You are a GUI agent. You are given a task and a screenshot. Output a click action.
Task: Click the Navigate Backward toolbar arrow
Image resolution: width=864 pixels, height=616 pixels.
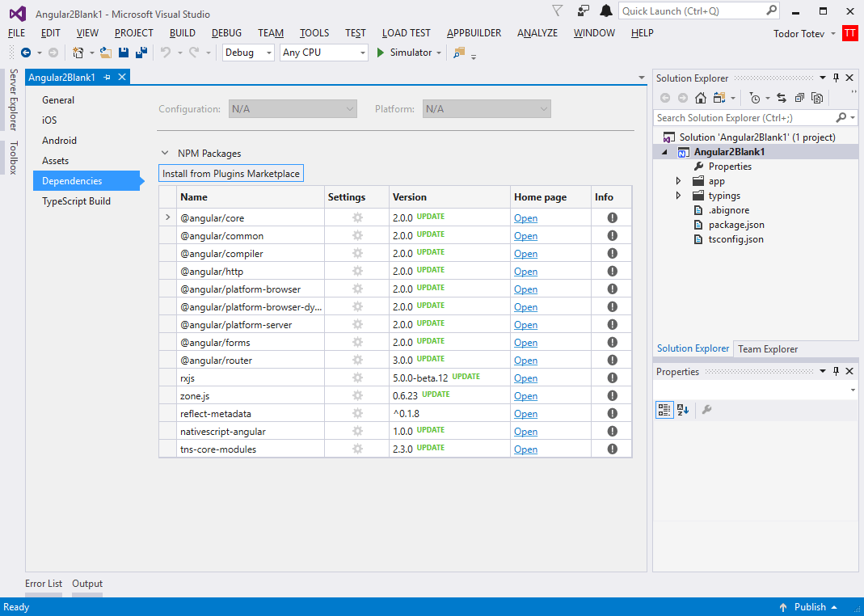coord(25,53)
